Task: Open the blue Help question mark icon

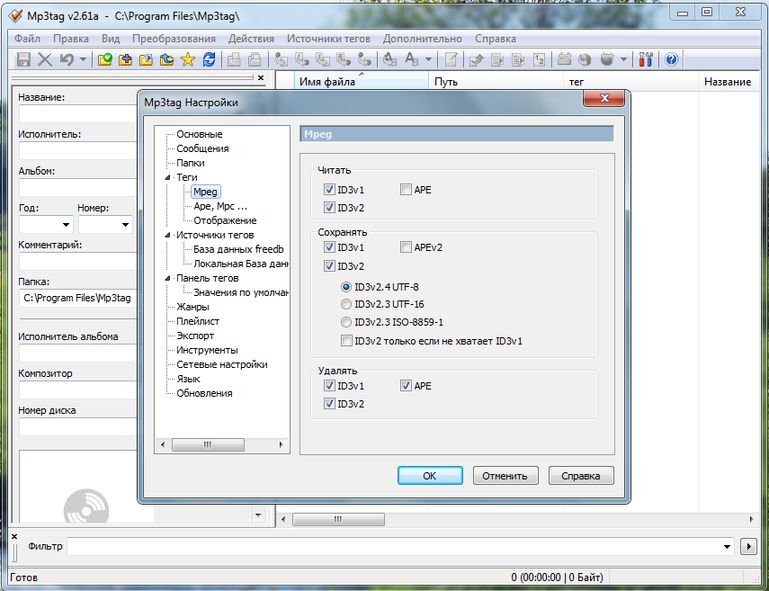Action: coord(671,60)
